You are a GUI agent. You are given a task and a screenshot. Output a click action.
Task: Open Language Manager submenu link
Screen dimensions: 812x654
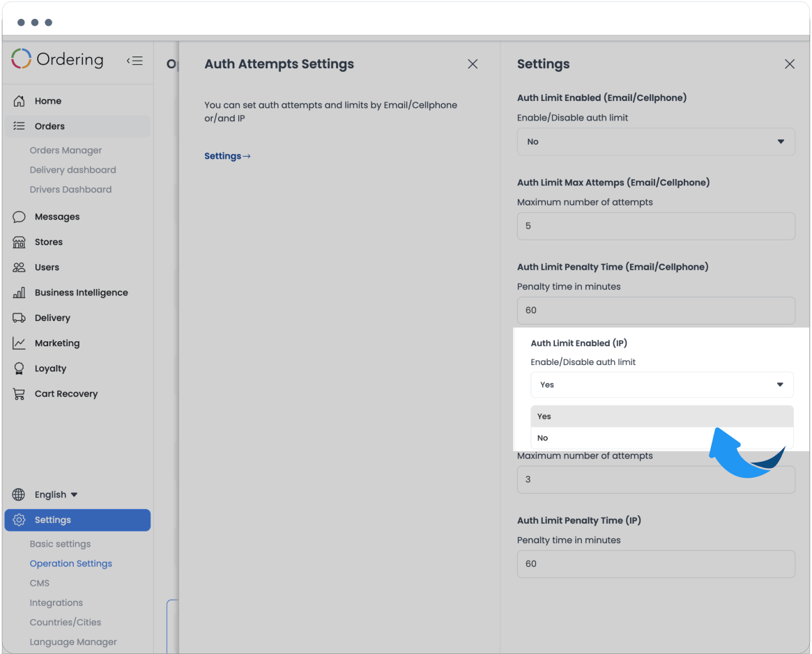[x=73, y=642]
